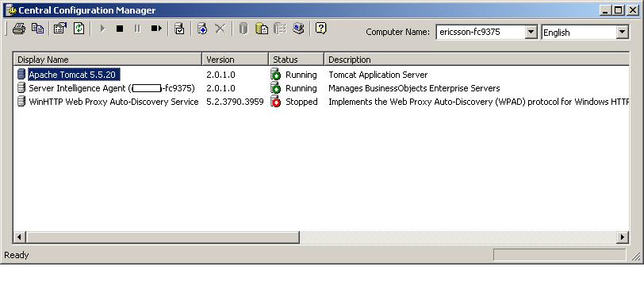
Task: Click the red Stopped status icon
Action: click(275, 101)
